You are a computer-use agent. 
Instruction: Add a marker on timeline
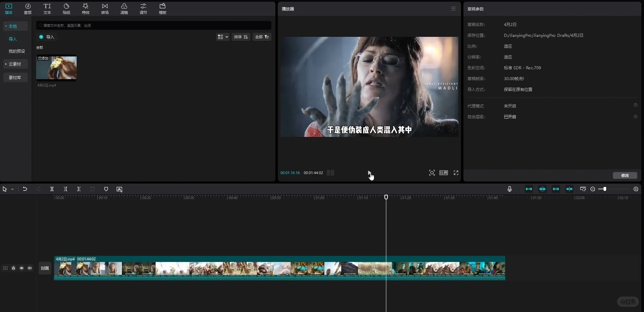tap(106, 189)
